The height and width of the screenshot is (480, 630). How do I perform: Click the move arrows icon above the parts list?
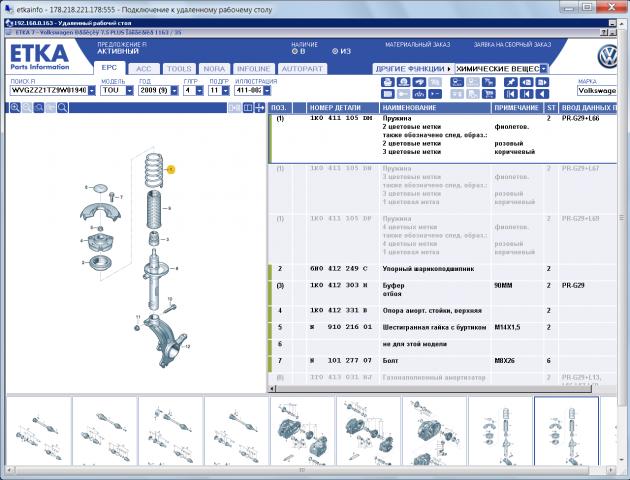[x=260, y=108]
